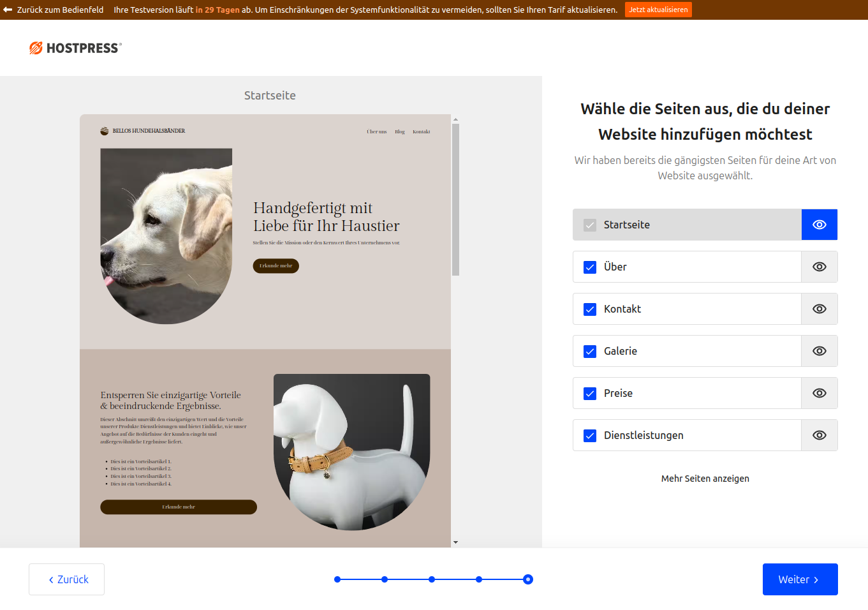Jump to the first progress step dot
This screenshot has height=610, width=868.
pos(337,579)
